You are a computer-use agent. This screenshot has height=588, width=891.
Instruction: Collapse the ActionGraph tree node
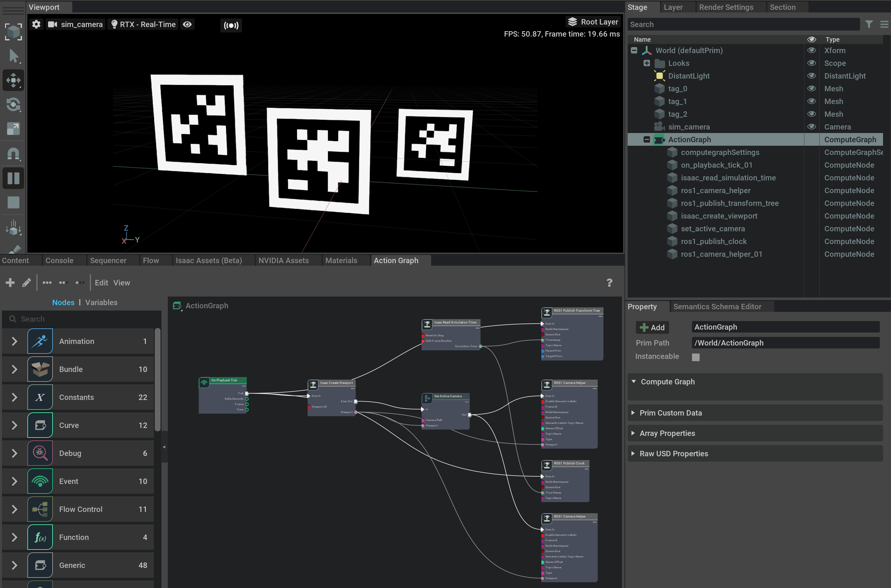point(647,139)
